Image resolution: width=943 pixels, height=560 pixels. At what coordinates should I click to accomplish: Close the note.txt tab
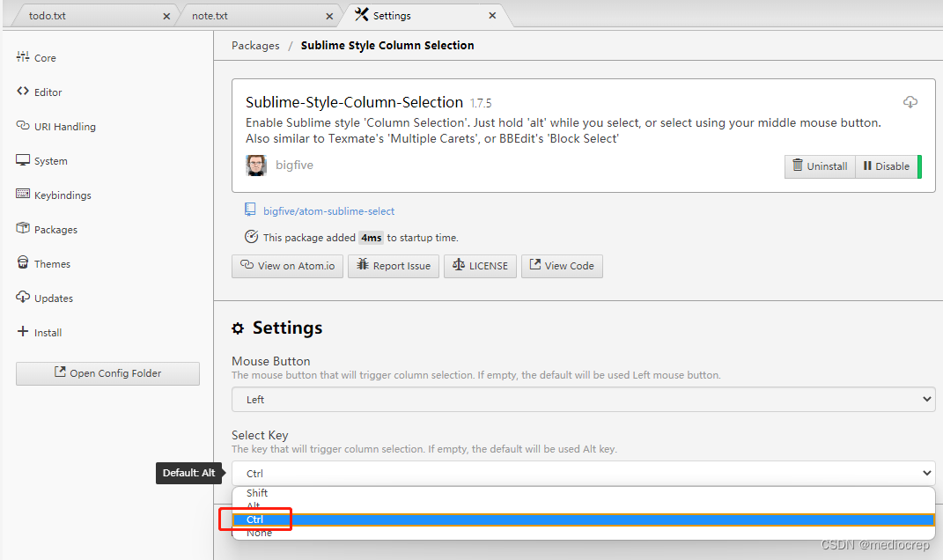(329, 16)
